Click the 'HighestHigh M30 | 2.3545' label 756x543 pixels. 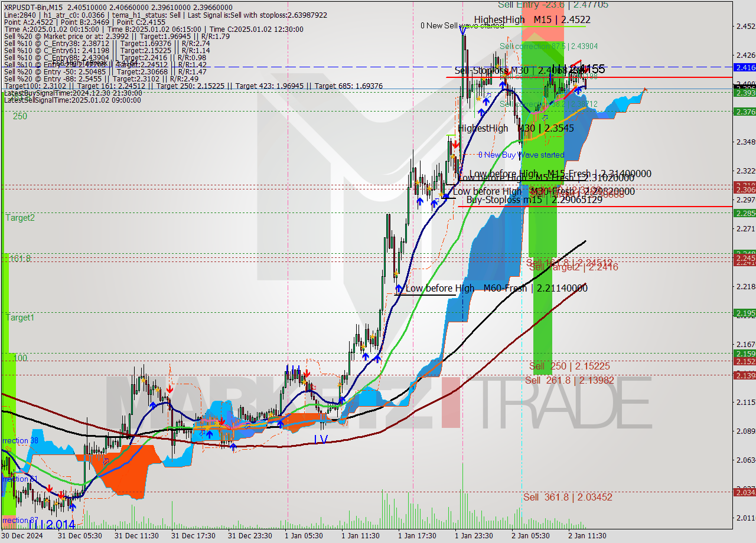pos(516,128)
